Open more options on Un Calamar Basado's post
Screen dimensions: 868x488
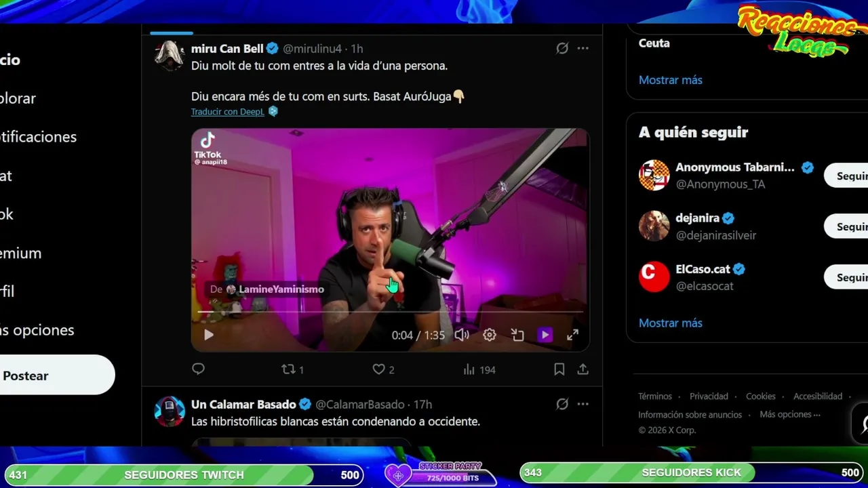point(583,404)
